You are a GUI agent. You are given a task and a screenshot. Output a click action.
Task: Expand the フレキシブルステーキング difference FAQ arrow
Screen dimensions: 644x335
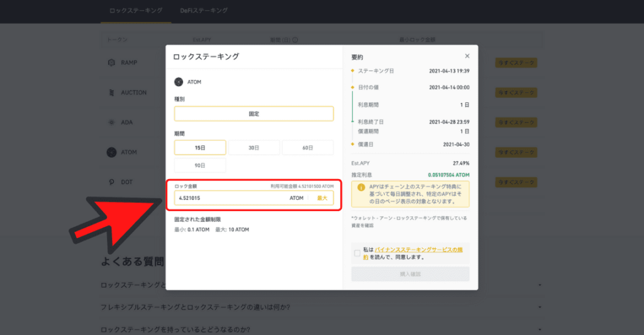click(540, 307)
